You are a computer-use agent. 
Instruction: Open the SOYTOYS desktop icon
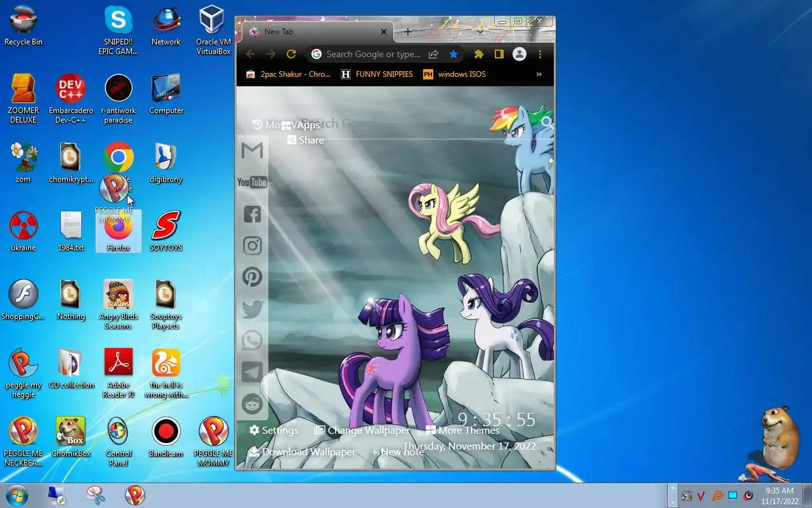pyautogui.click(x=166, y=232)
